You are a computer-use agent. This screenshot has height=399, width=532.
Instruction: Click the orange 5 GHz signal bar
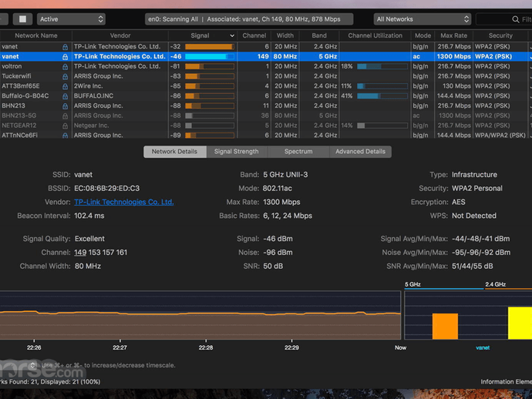click(x=445, y=326)
